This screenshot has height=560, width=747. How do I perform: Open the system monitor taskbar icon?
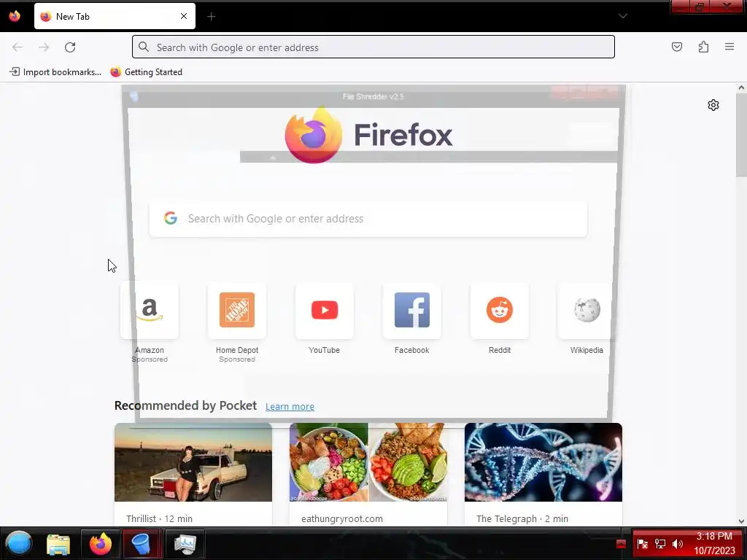(x=185, y=544)
